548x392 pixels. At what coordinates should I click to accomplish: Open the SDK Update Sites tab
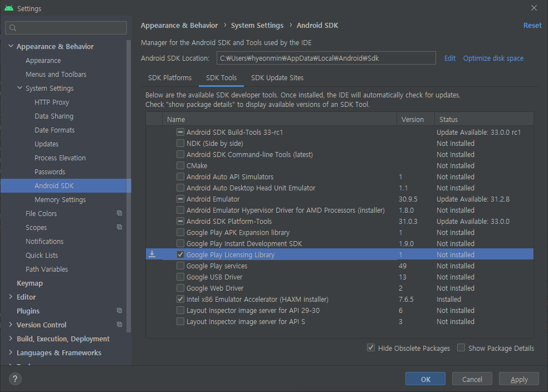[277, 78]
